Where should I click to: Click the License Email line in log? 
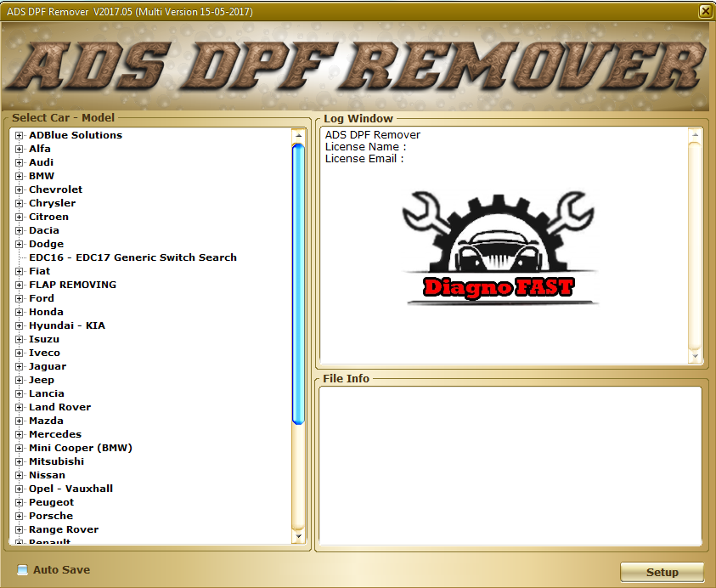[364, 159]
